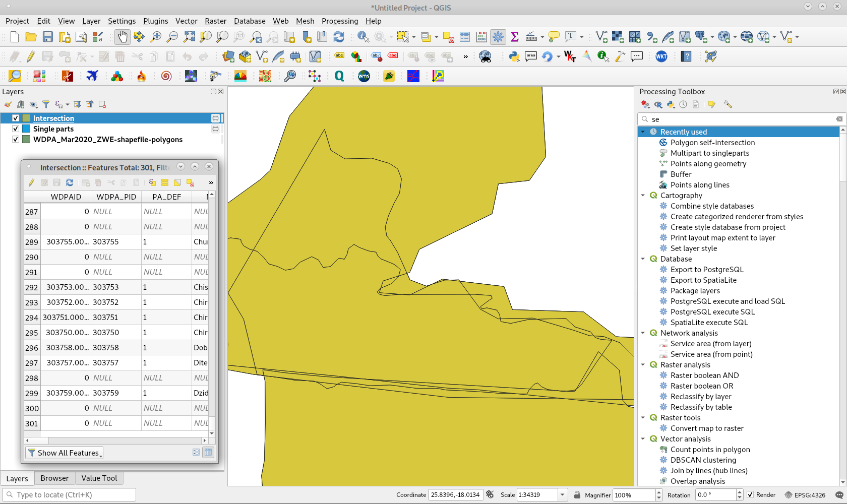Open the Raster menu
847x504 pixels.
(x=215, y=21)
